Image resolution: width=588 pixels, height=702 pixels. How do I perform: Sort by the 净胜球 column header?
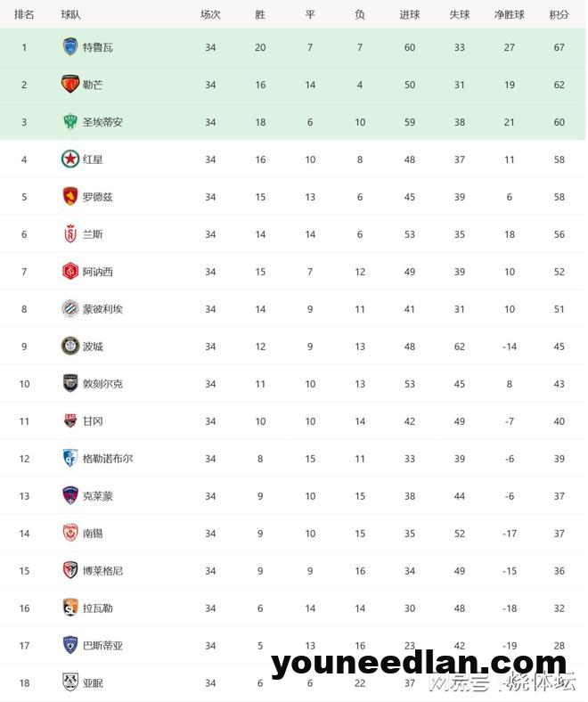coord(509,15)
